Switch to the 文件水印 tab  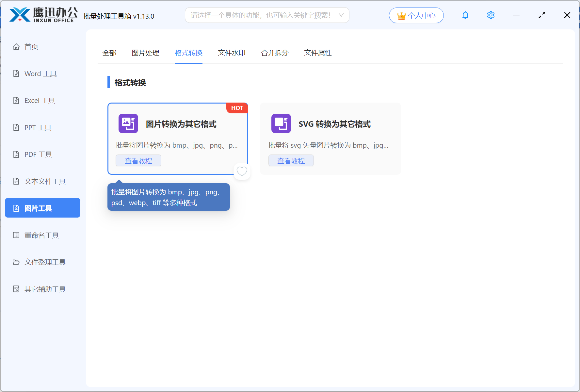232,53
